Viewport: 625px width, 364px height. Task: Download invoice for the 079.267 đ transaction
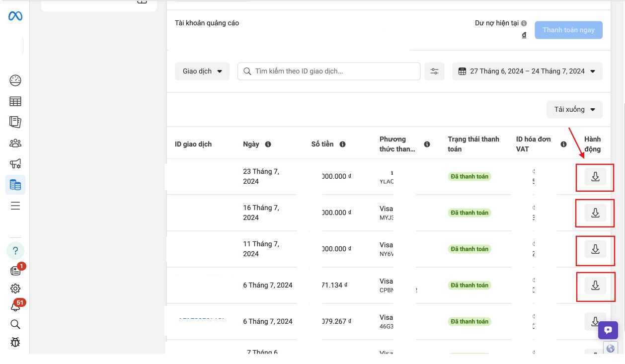(x=594, y=321)
